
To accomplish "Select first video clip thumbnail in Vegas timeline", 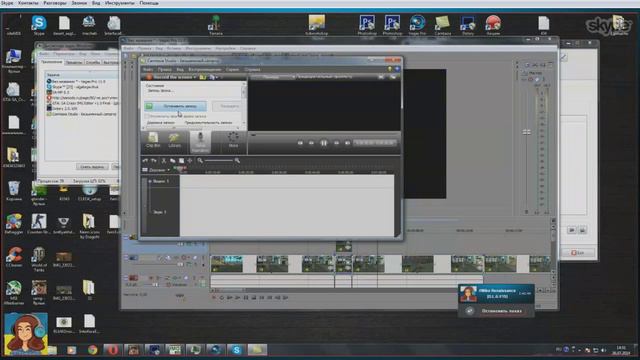I will (x=227, y=264).
